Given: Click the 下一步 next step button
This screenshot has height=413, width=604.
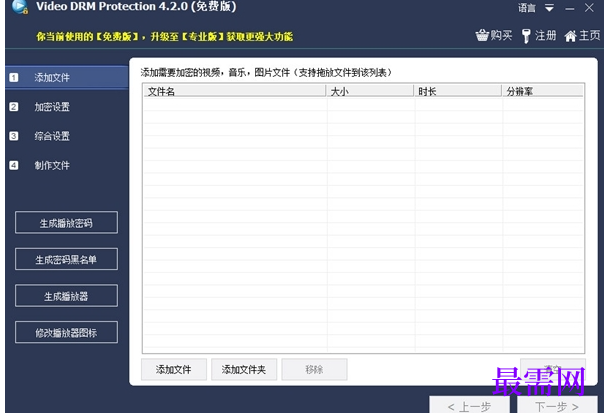Looking at the screenshot, I should 557,405.
